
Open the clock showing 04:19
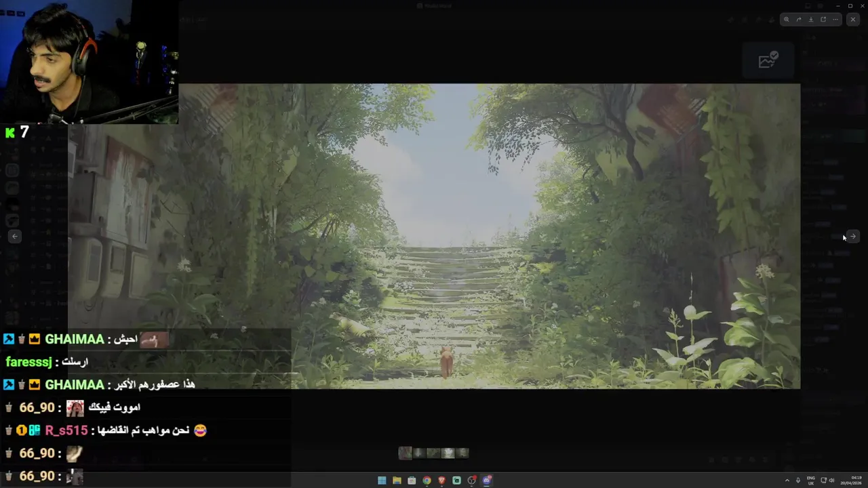pos(850,481)
